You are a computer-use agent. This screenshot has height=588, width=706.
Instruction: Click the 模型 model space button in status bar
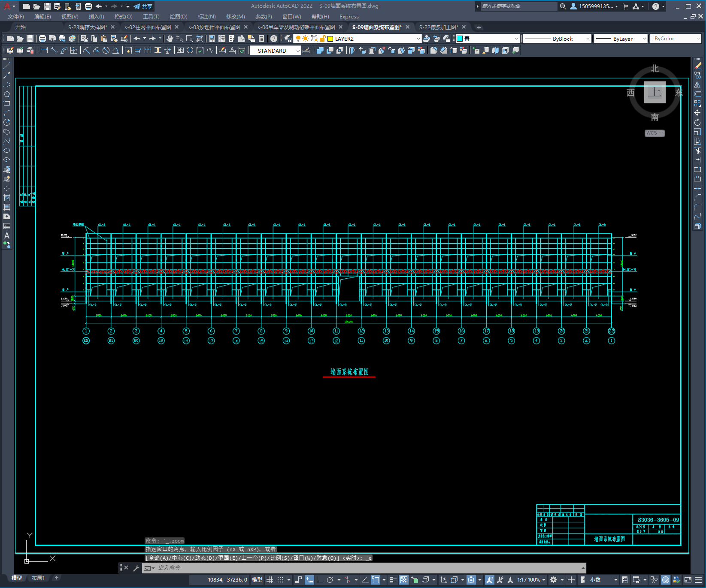click(x=257, y=580)
